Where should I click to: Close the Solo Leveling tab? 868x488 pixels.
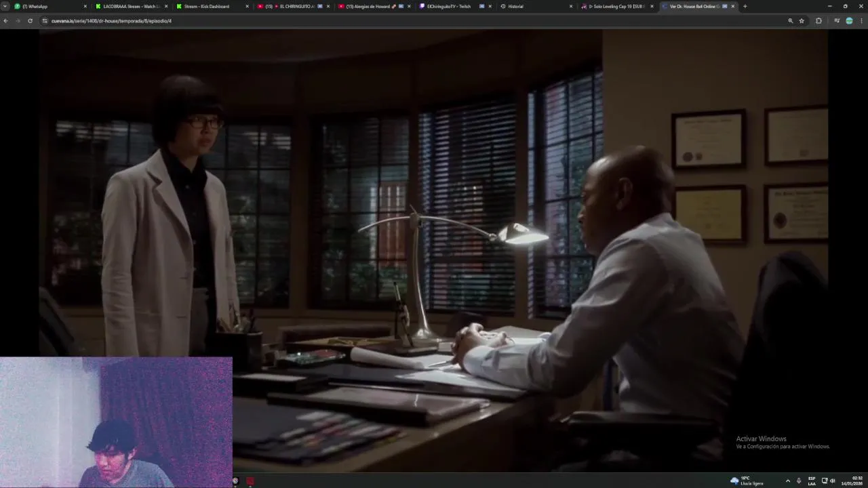(652, 6)
